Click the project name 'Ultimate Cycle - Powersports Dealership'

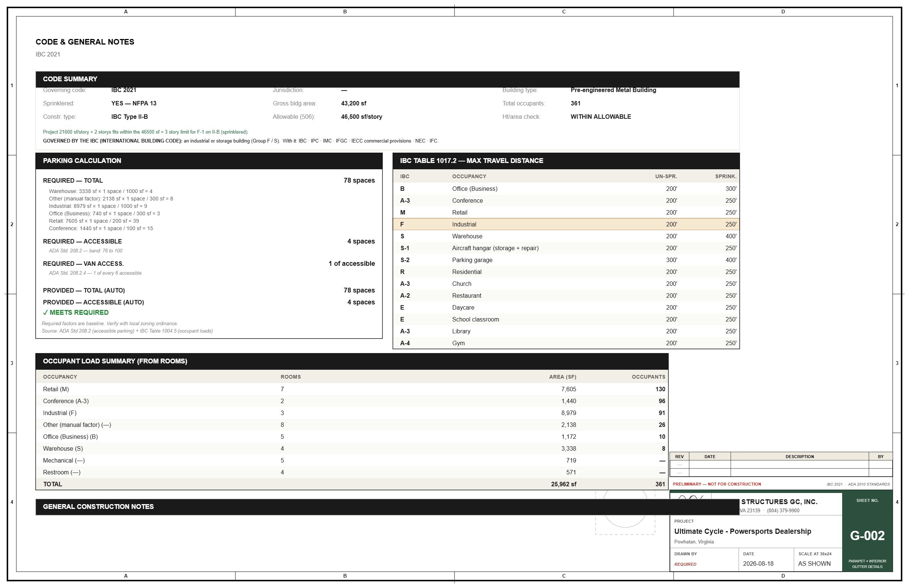pyautogui.click(x=743, y=531)
